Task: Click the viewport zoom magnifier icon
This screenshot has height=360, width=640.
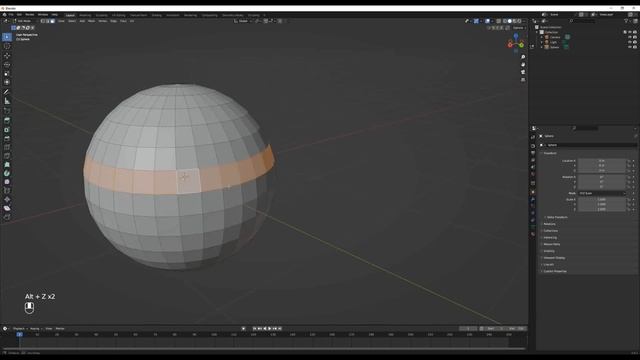Action: [x=523, y=57]
